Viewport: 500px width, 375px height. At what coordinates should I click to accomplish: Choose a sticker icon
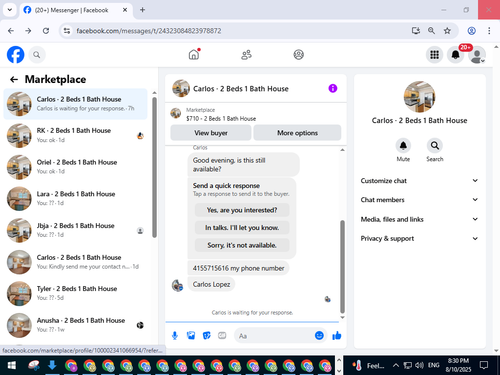click(207, 335)
